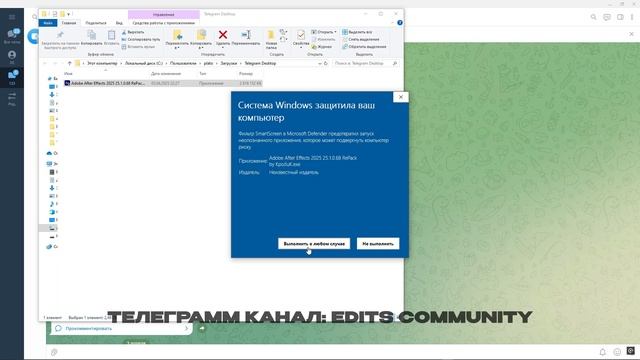This screenshot has height=360, width=640.
Task: Click 'Скопировать путь' in the ribbon
Action: click(141, 39)
